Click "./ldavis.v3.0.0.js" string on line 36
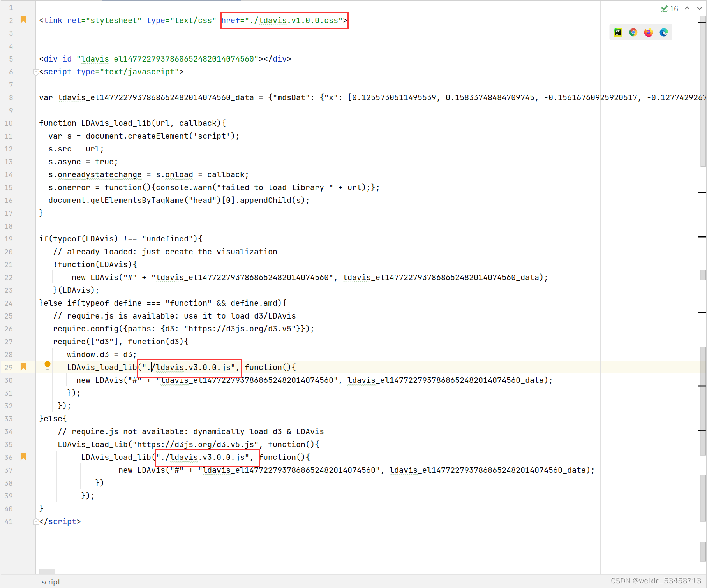 pos(203,457)
